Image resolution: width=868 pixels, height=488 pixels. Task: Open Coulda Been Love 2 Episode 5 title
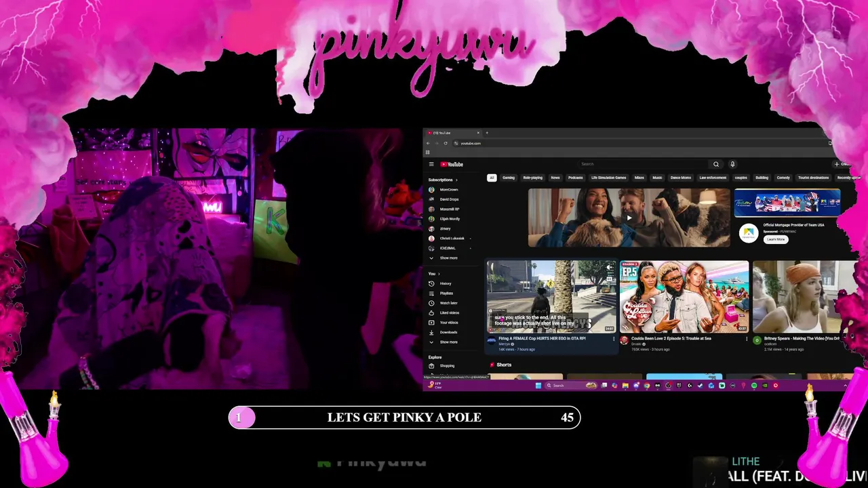(x=671, y=338)
